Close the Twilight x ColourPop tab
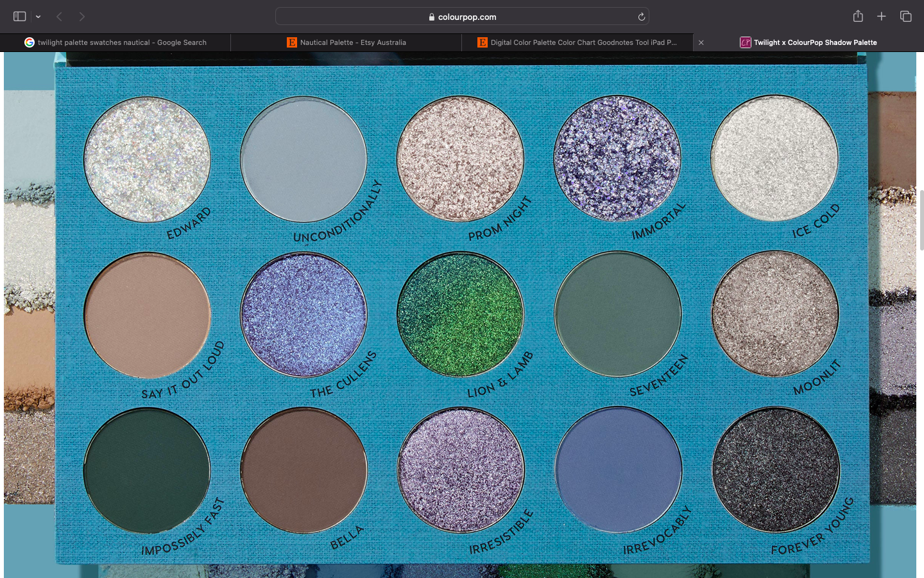 [x=701, y=42]
